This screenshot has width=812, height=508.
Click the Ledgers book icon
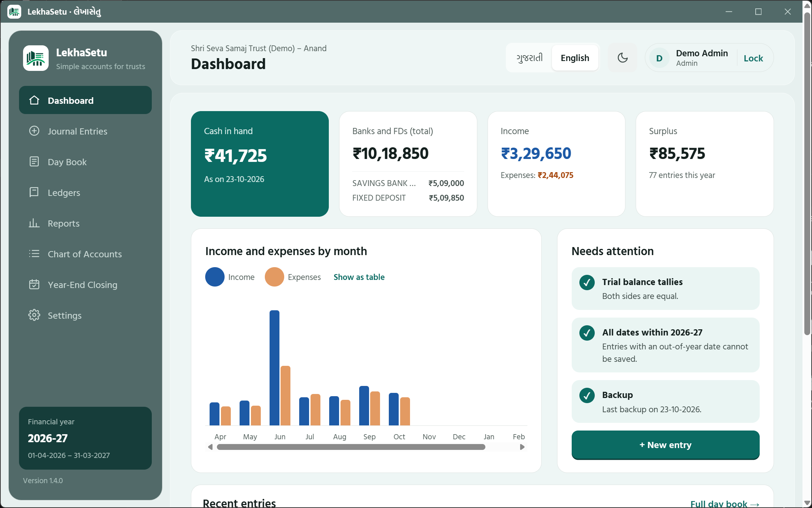34,192
